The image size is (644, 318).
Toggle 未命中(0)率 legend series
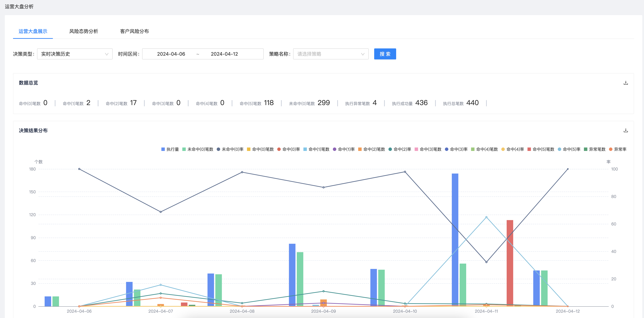tap(230, 149)
